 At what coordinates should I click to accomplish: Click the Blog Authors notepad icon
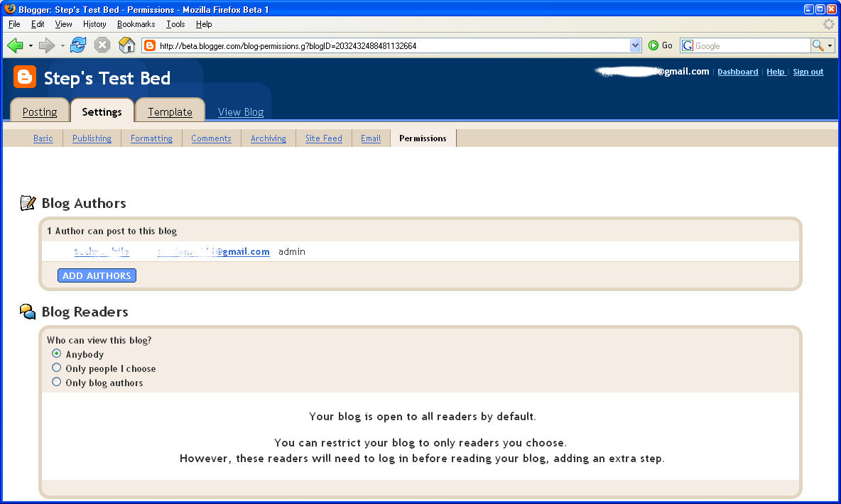pyautogui.click(x=28, y=203)
